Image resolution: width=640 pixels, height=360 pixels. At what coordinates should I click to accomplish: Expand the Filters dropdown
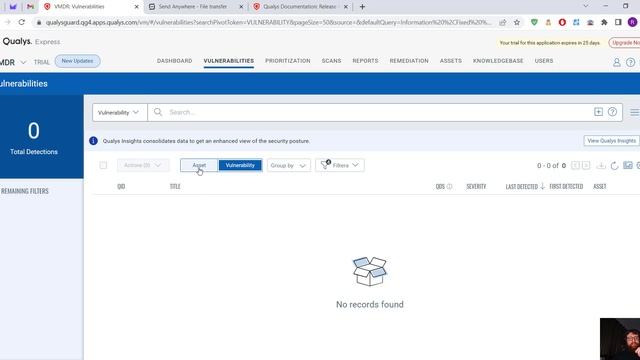(x=340, y=165)
